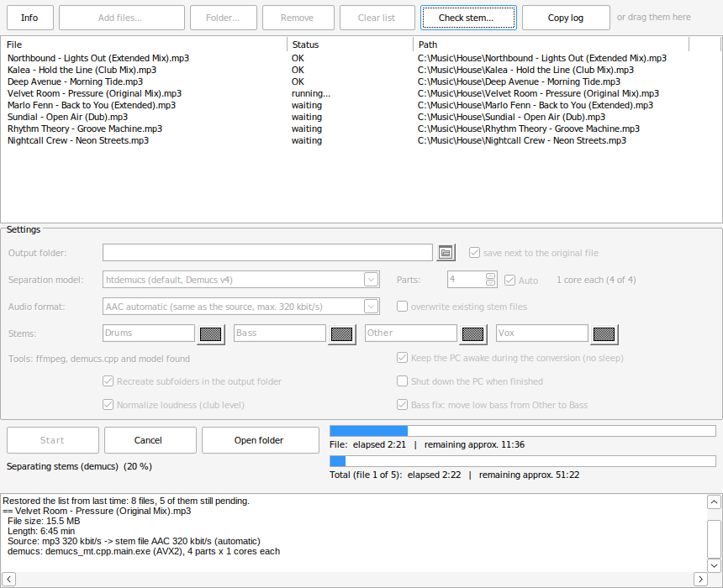Click the Start button

[53, 440]
